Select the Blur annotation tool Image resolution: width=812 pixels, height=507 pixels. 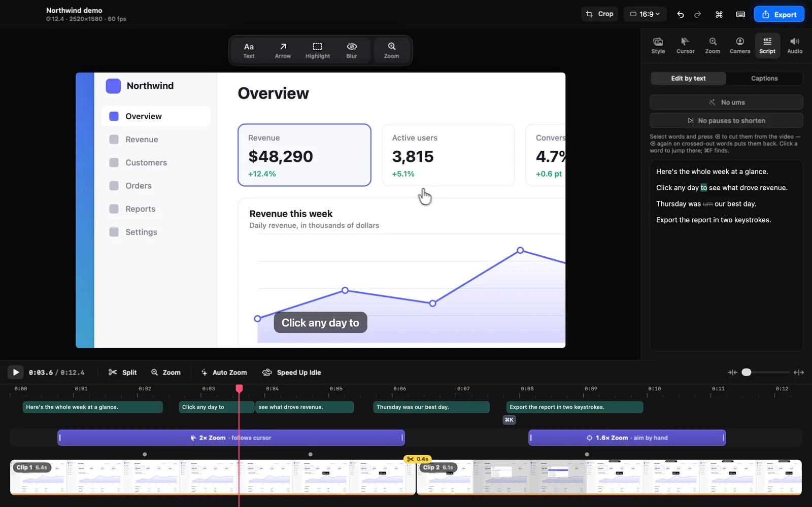click(x=352, y=50)
